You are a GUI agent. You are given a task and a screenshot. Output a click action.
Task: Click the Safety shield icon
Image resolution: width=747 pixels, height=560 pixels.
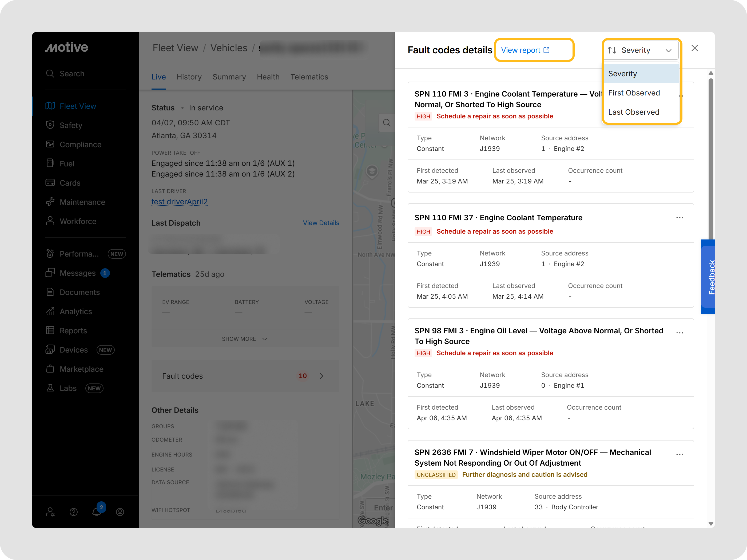pyautogui.click(x=50, y=125)
